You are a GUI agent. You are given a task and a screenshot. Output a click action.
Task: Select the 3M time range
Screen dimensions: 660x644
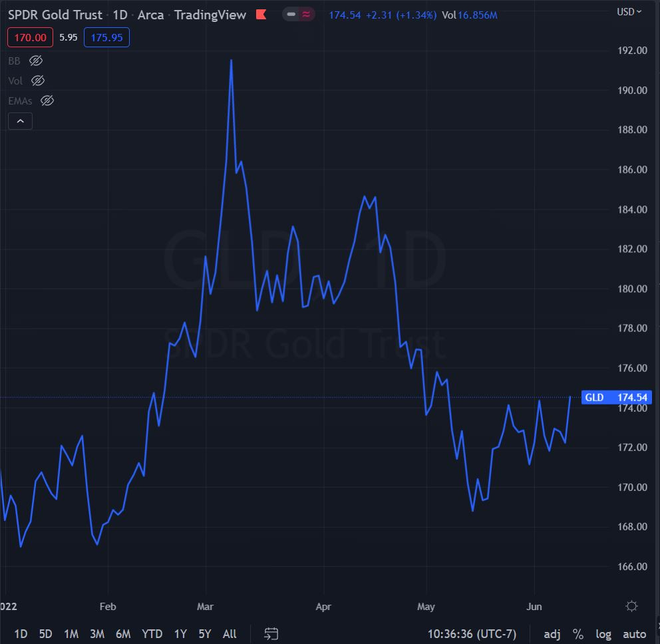click(x=97, y=634)
